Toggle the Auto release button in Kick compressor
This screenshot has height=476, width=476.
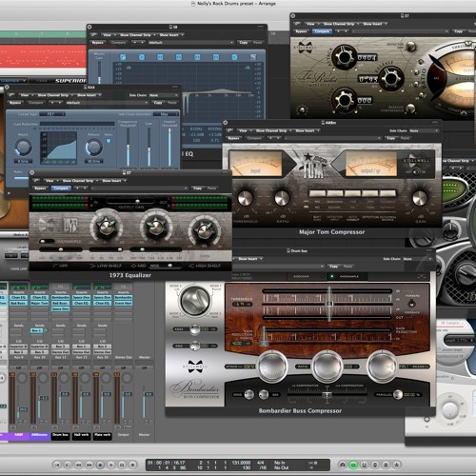click(109, 141)
